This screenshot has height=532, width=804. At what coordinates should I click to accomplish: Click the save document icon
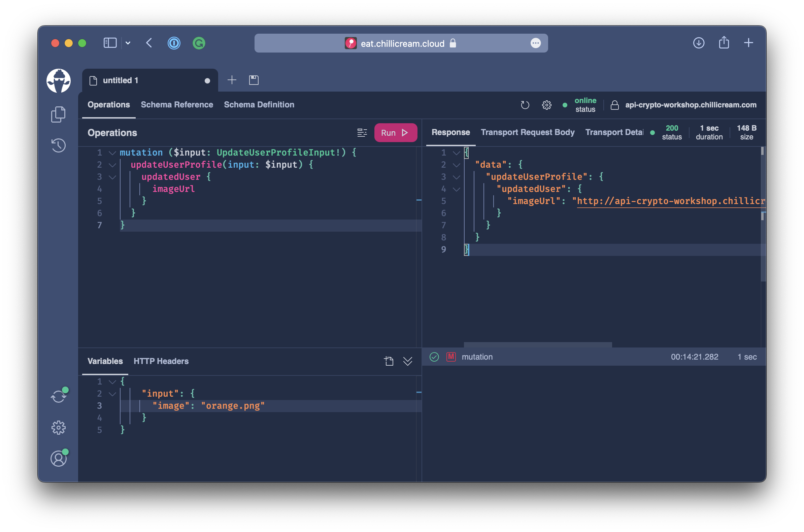click(x=254, y=79)
